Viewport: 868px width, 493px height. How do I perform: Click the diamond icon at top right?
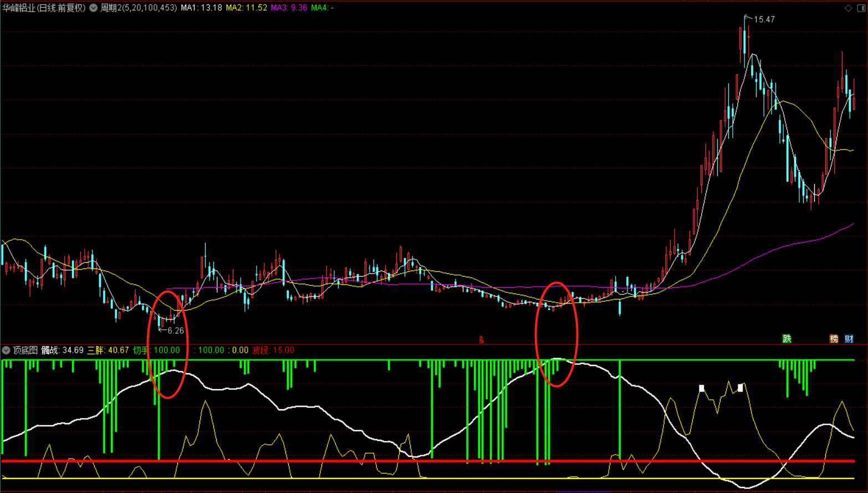848,8
